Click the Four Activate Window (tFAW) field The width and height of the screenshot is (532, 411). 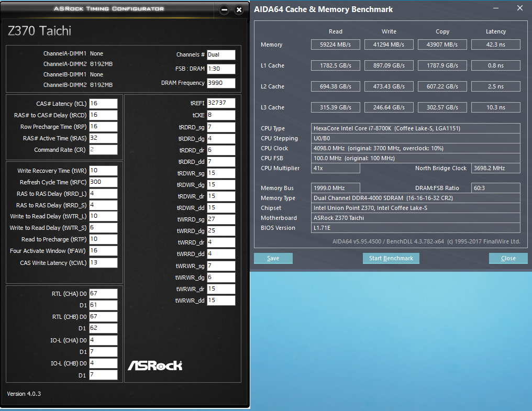click(x=103, y=251)
